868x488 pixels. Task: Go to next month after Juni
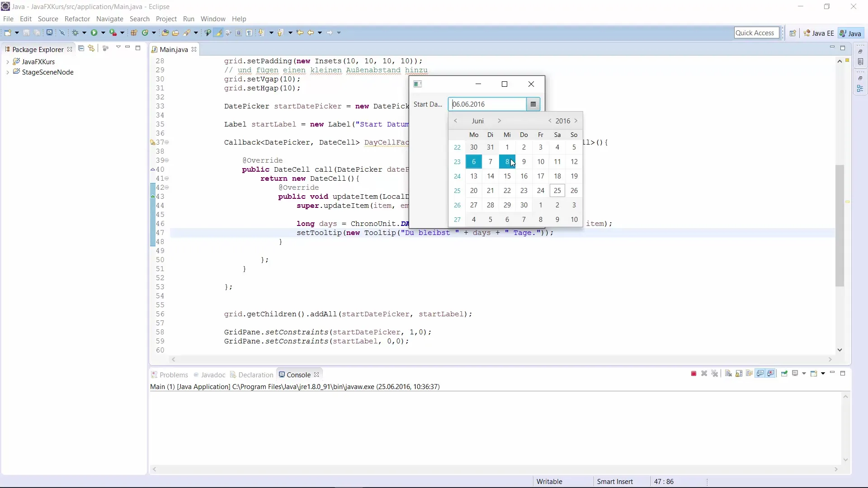(x=499, y=121)
